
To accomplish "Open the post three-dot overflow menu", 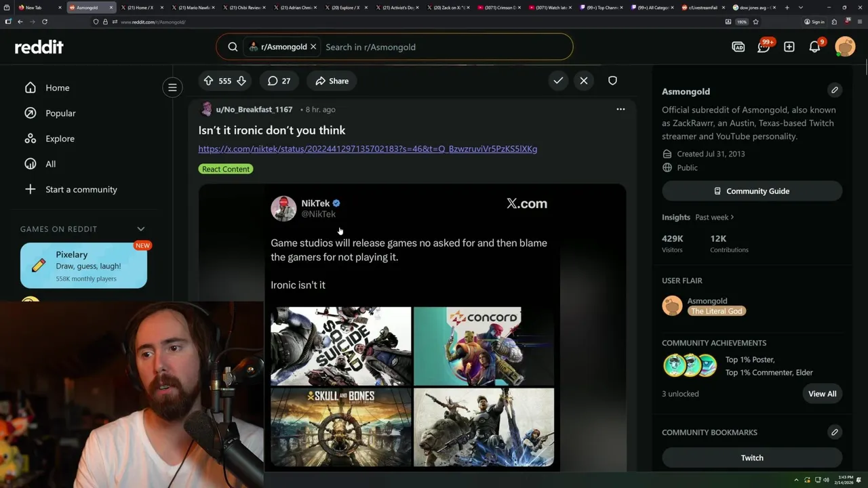I will click(x=620, y=109).
